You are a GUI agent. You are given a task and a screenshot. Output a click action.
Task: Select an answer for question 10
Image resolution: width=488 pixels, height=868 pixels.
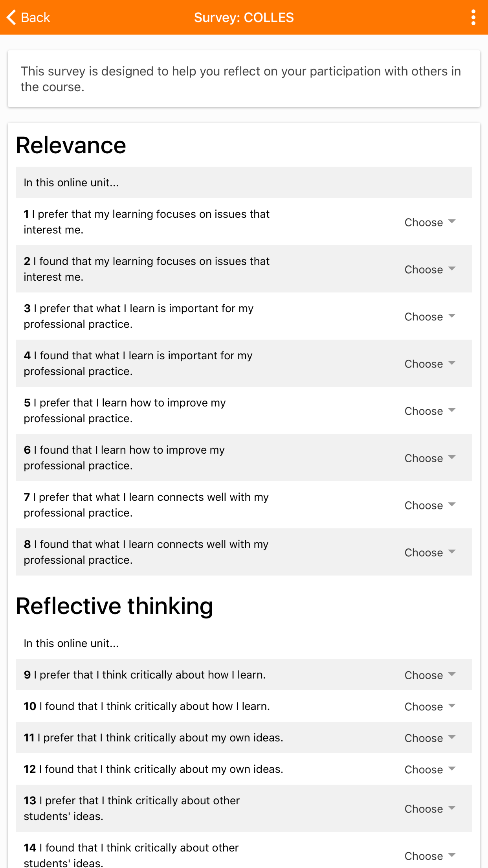[430, 706]
